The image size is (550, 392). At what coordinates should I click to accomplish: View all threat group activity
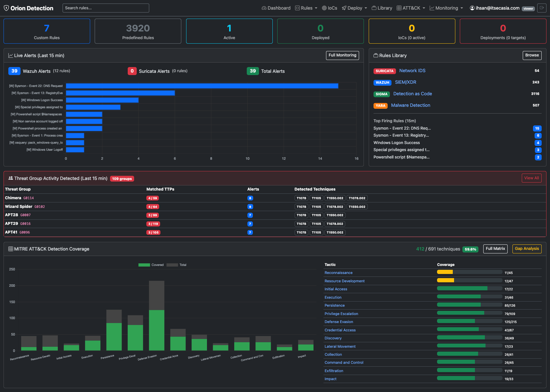(x=531, y=178)
